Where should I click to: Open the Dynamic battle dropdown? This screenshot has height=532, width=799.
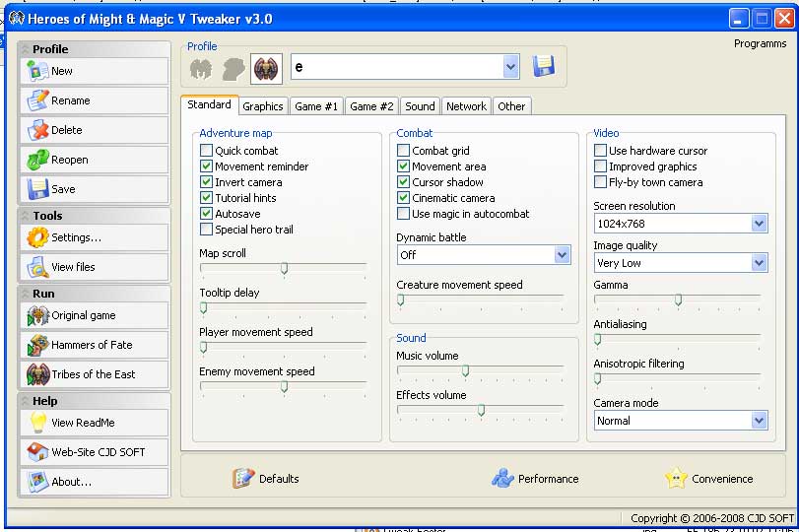(562, 255)
